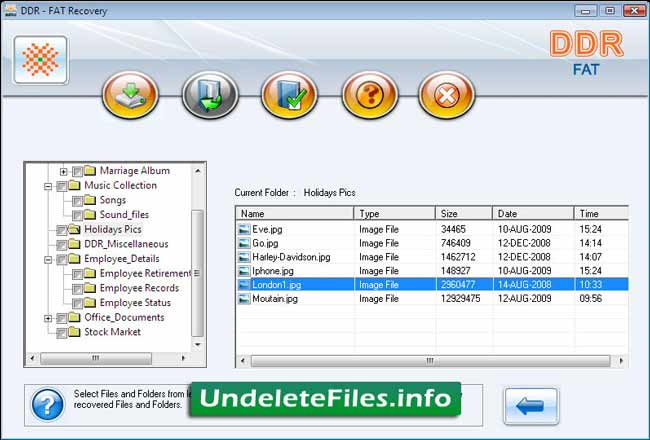
Task: Click the Moutain.jpg image file icon
Action: pos(245,299)
